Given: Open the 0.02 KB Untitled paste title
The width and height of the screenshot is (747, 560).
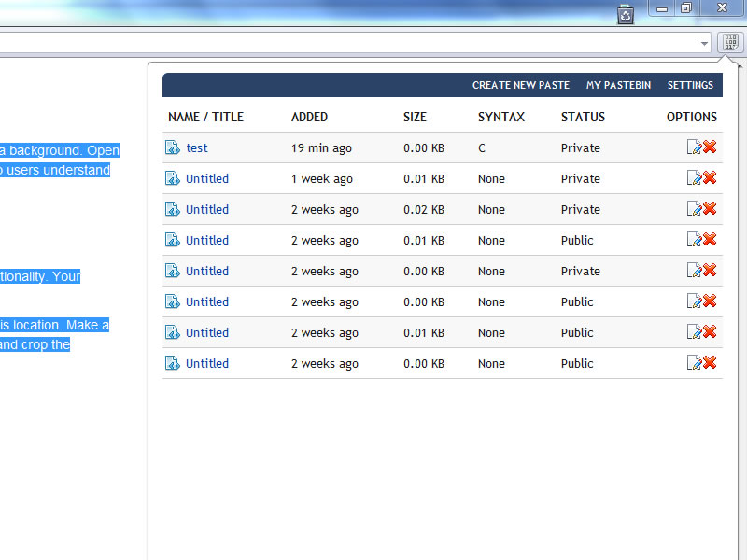Looking at the screenshot, I should (x=207, y=209).
